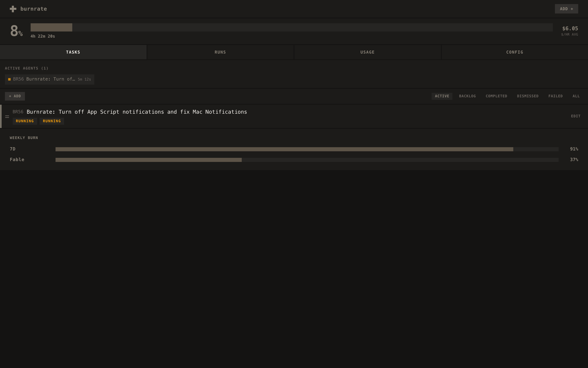Filter tasks by ACTIVE

point(442,96)
